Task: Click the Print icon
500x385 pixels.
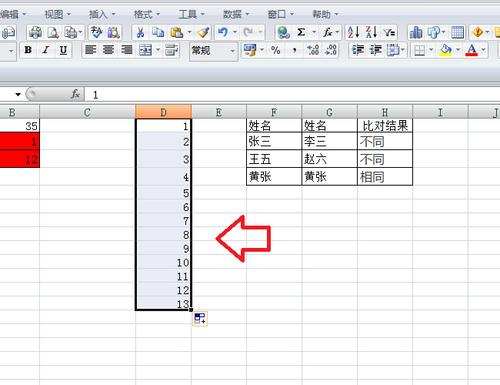Action: (x=35, y=32)
